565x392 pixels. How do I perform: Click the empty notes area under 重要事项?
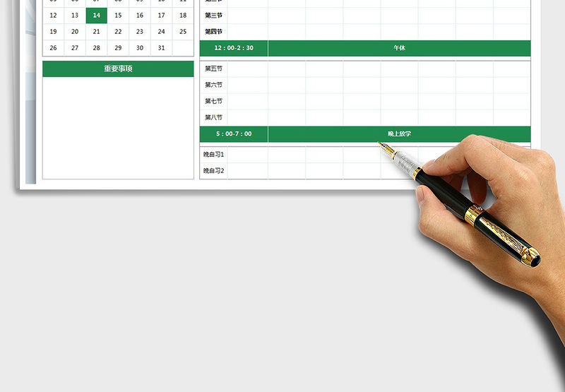click(118, 127)
